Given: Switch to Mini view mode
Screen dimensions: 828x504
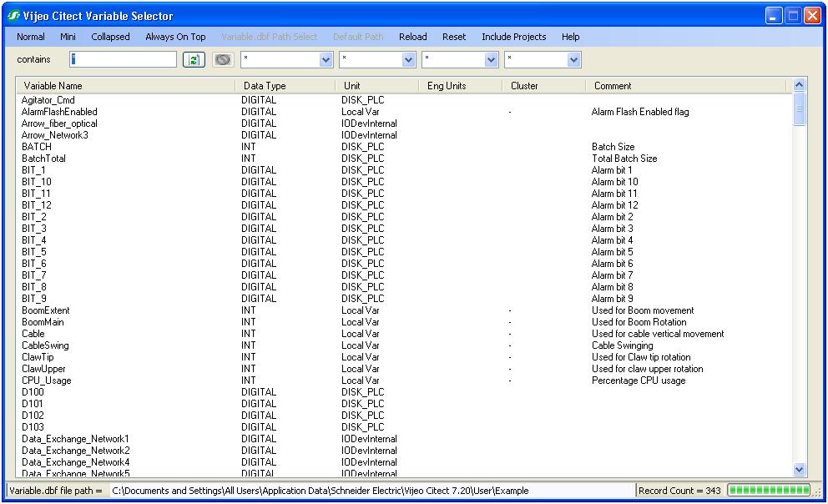Looking at the screenshot, I should [68, 37].
